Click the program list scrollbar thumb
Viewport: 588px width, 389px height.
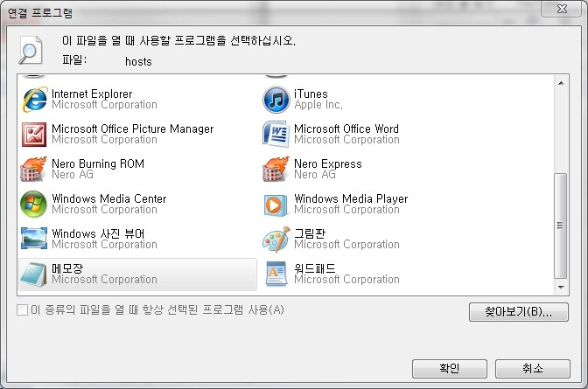click(561, 226)
